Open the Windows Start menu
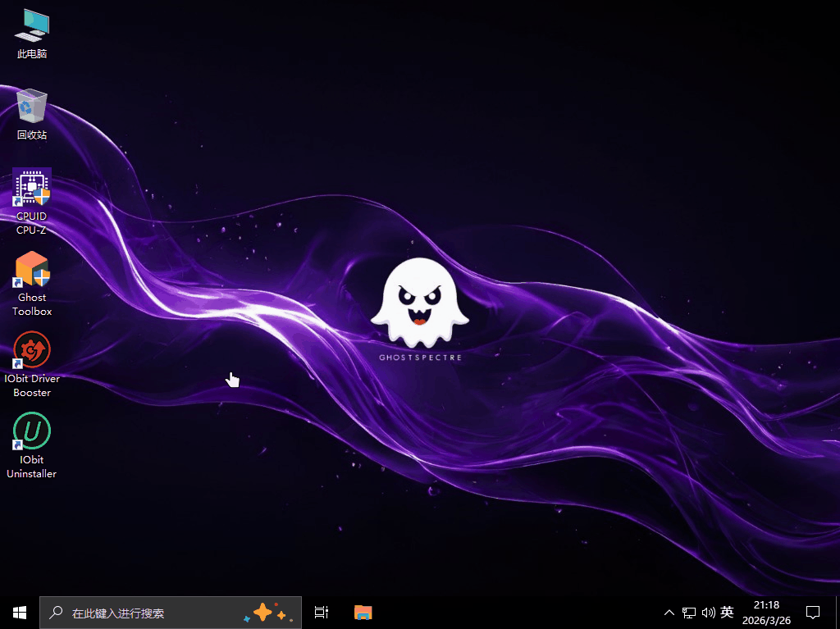The width and height of the screenshot is (840, 629). [x=20, y=613]
